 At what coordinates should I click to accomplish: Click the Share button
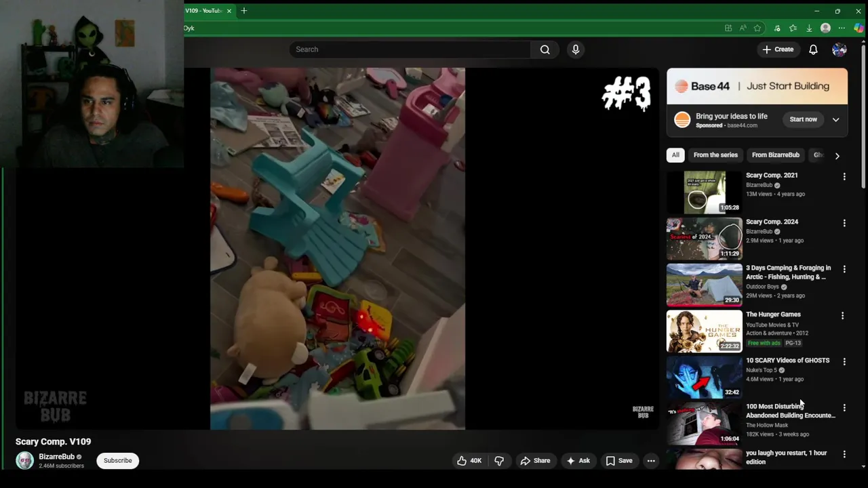[535, 461]
